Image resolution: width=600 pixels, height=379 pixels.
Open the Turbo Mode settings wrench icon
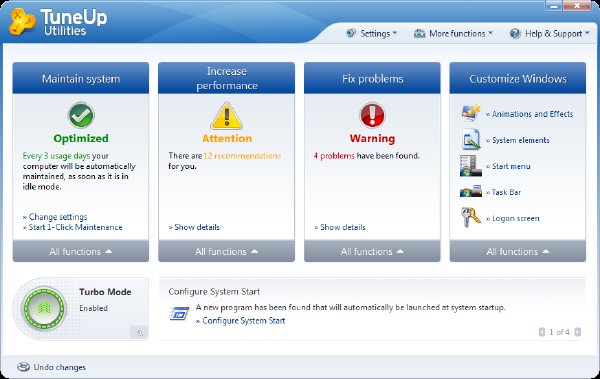pyautogui.click(x=139, y=332)
